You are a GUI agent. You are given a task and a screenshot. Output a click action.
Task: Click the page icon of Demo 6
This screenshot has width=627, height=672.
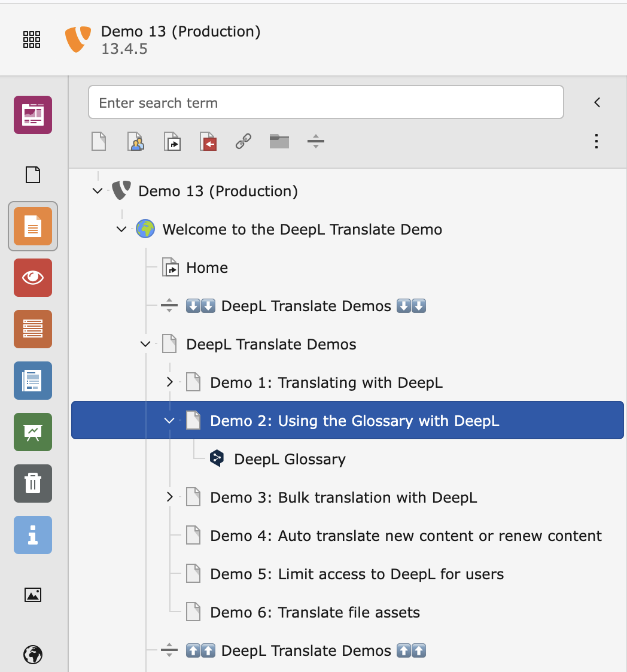(x=193, y=612)
